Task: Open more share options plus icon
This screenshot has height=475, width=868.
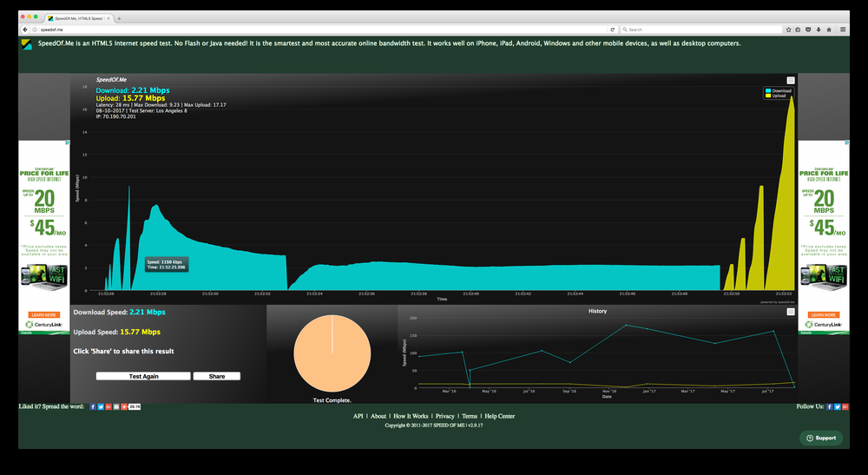Action: pos(124,407)
